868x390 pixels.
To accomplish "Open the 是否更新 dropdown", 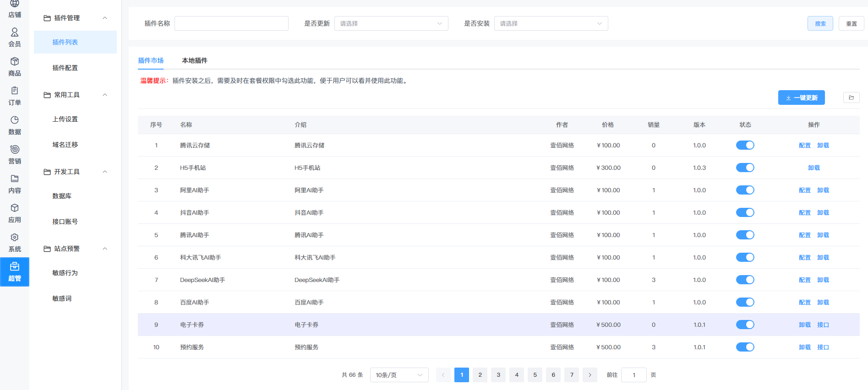I will [x=391, y=23].
